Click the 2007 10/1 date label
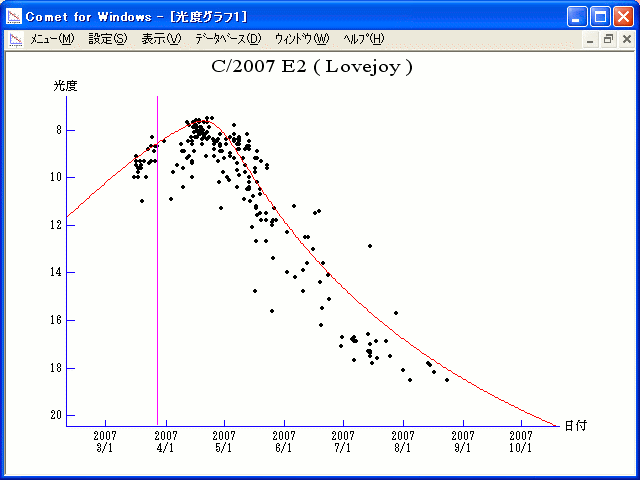 pyautogui.click(x=521, y=442)
